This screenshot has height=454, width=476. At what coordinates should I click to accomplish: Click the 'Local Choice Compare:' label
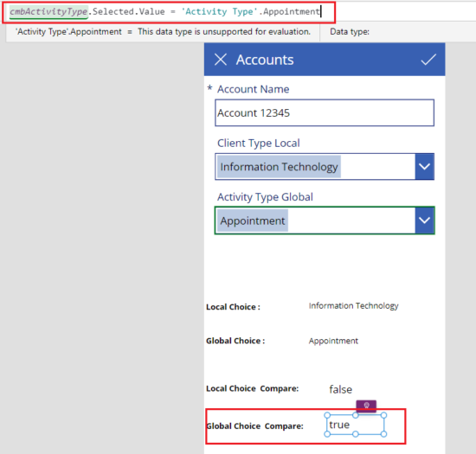[x=252, y=388]
